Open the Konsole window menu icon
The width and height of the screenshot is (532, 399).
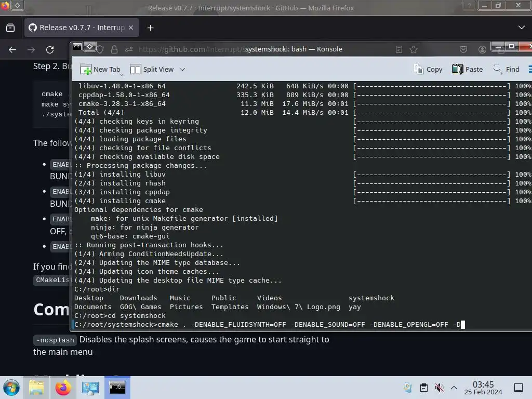pyautogui.click(x=77, y=46)
